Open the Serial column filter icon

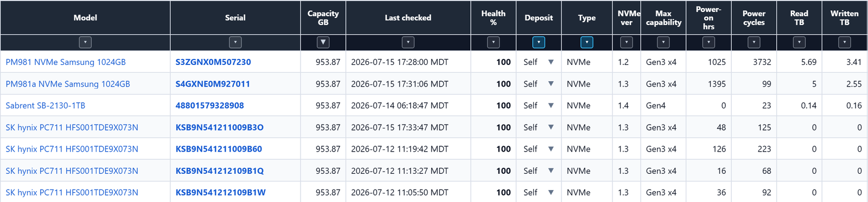coord(235,42)
